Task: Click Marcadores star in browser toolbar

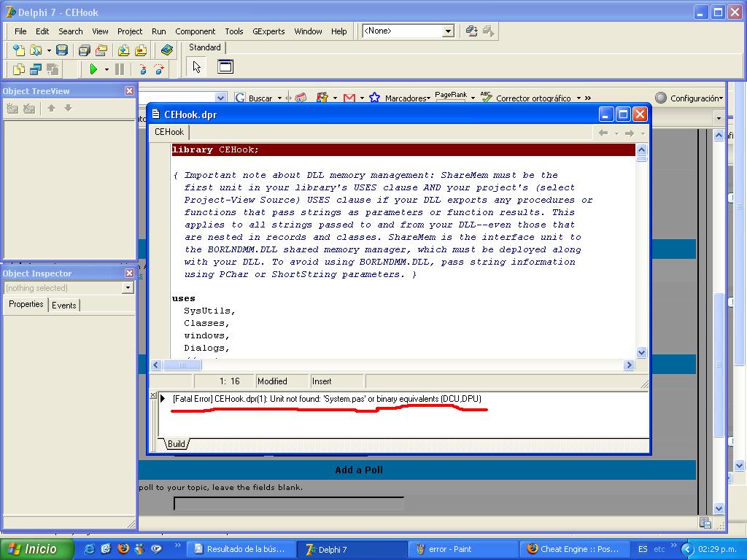Action: coord(374,98)
